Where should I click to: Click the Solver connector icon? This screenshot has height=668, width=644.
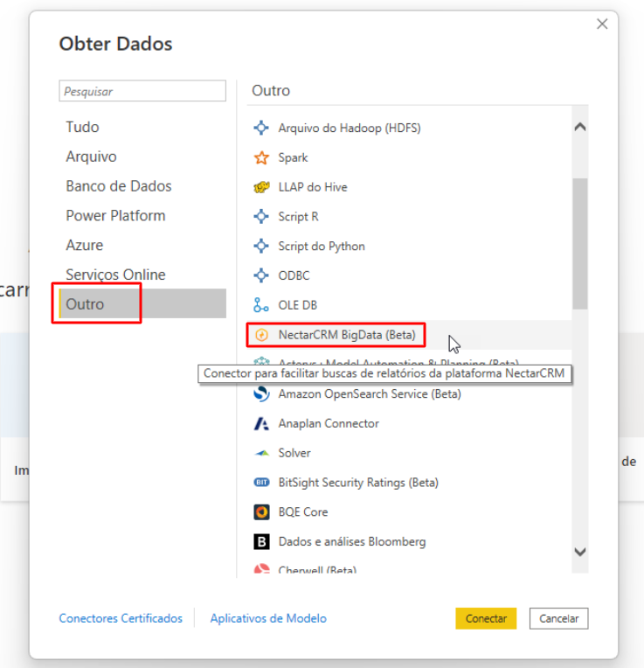point(261,453)
